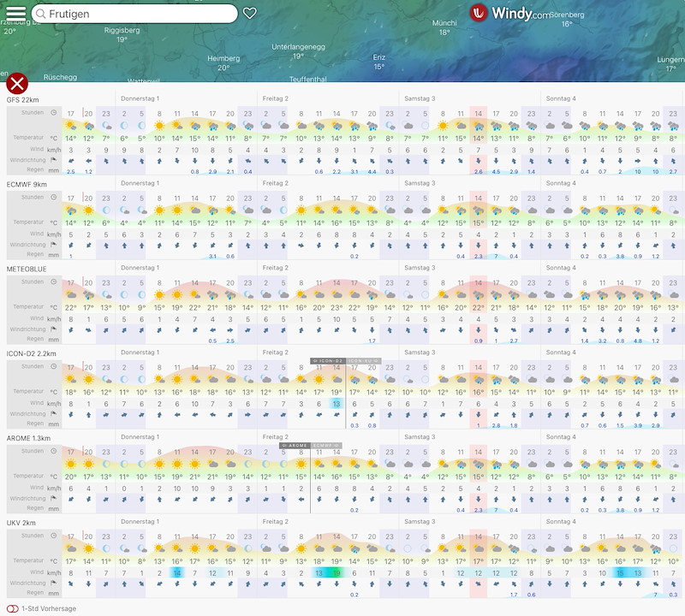685x616 pixels.
Task: Select the ECMWF 9km model label
Action: [27, 185]
